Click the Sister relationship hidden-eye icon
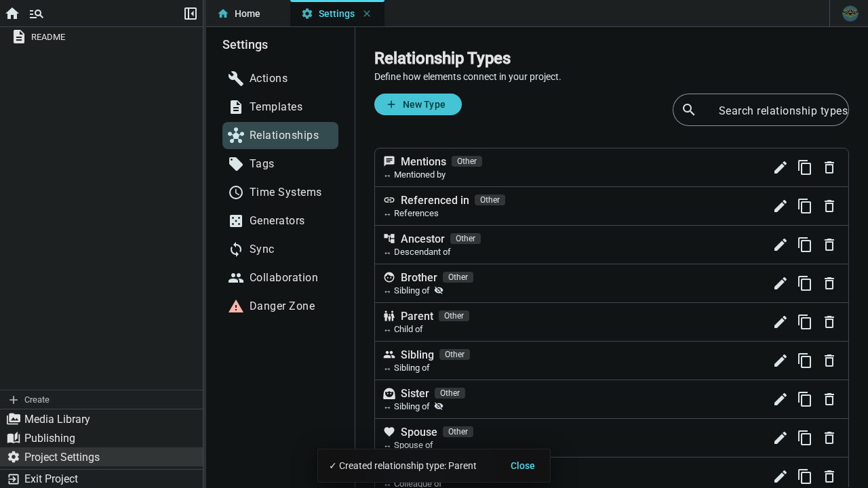Screen dimensions: 868x488 coord(439,407)
